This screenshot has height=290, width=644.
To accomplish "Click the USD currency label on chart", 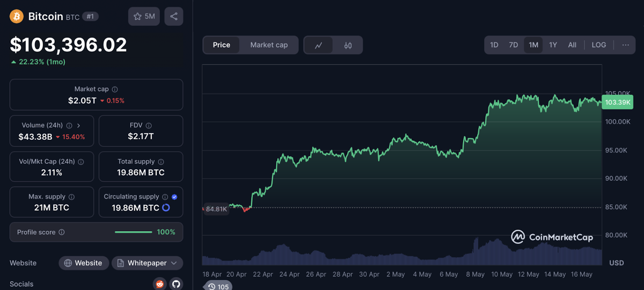I will (617, 263).
